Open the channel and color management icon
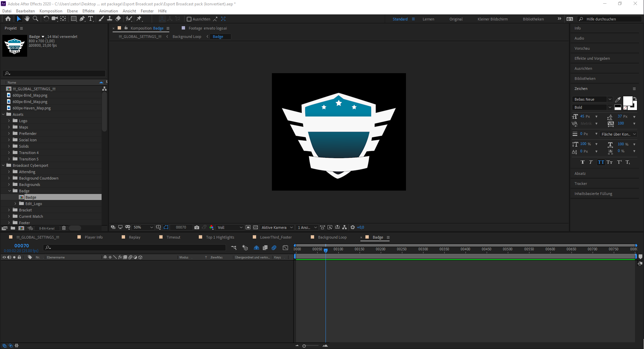Viewport: 644px width, 349px height. coord(212,227)
